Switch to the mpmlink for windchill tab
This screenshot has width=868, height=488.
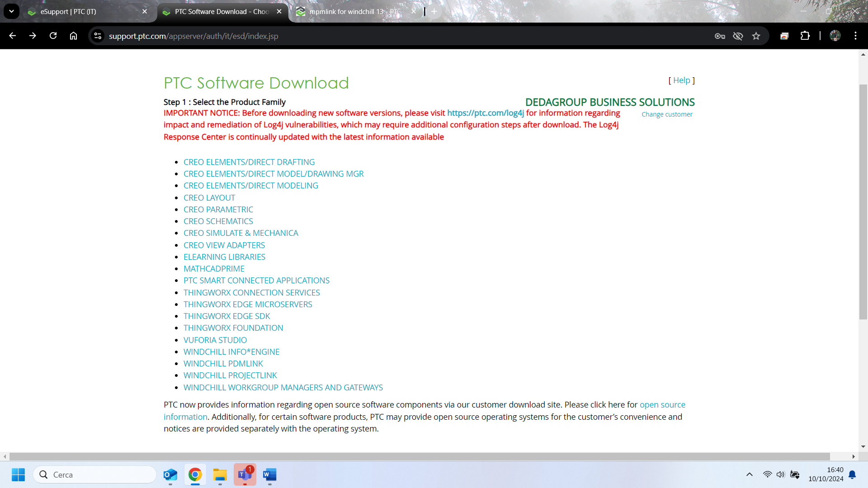(x=353, y=11)
